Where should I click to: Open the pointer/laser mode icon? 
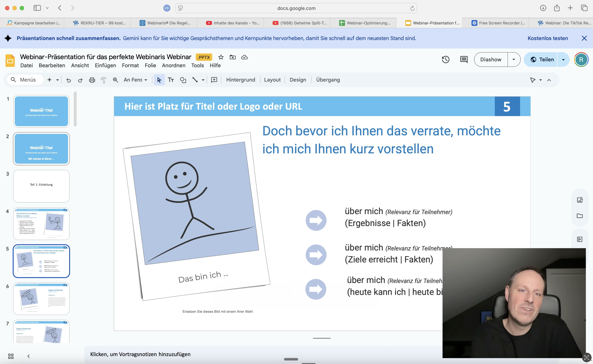[533, 80]
